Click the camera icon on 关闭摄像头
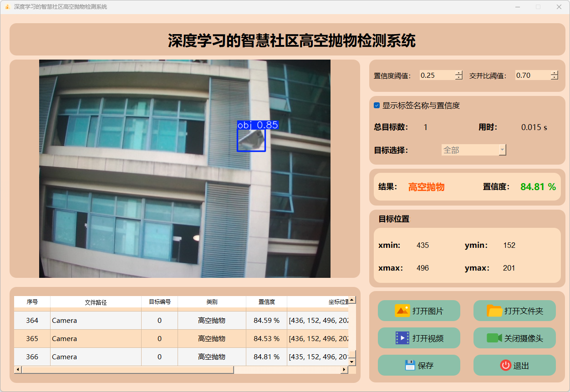This screenshot has height=392, width=570. click(494, 338)
